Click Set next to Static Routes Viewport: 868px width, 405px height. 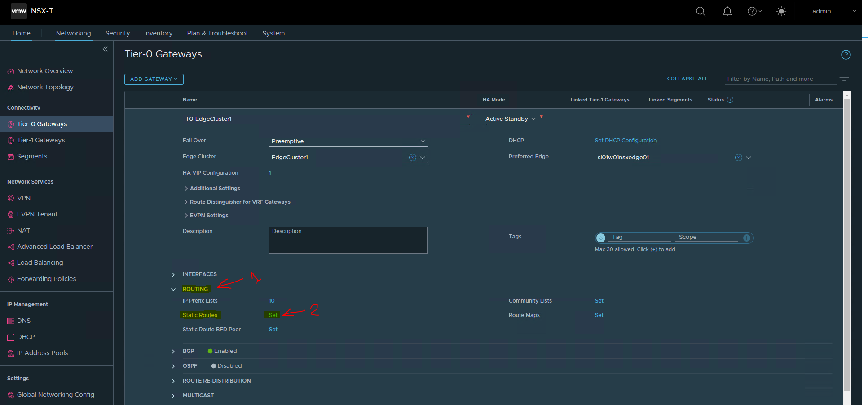273,315
